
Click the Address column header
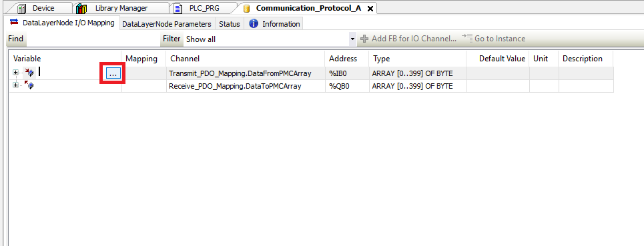pos(343,59)
